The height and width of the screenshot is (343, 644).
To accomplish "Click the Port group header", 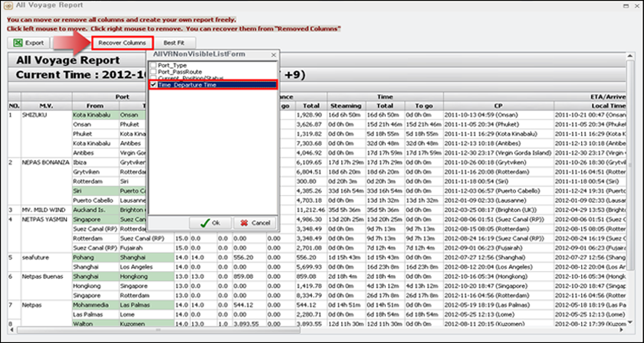I will click(x=123, y=96).
